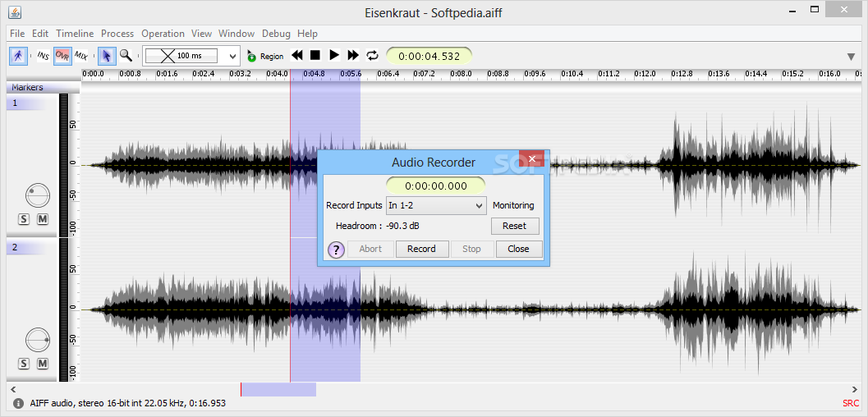
Task: Open the Timeline menu
Action: click(75, 34)
